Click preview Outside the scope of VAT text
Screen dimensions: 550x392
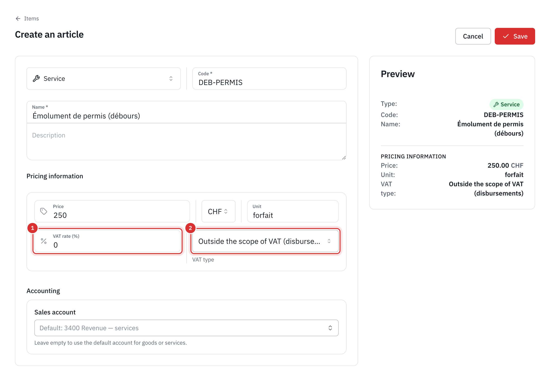click(486, 189)
